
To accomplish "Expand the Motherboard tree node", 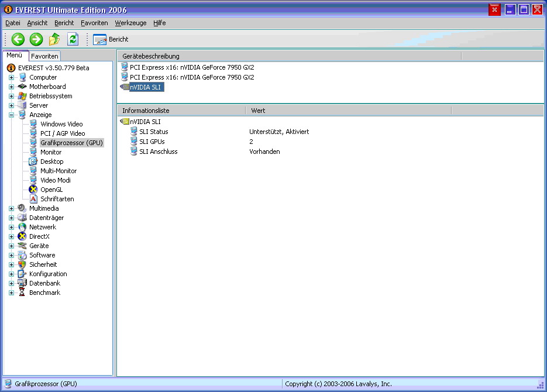I will click(12, 87).
